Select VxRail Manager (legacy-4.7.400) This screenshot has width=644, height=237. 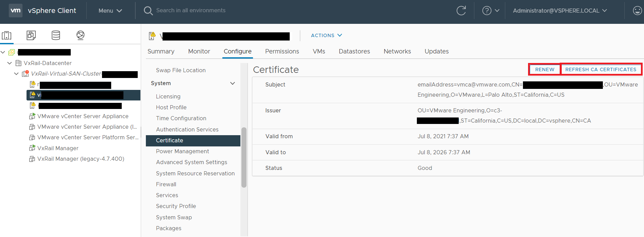pos(81,159)
